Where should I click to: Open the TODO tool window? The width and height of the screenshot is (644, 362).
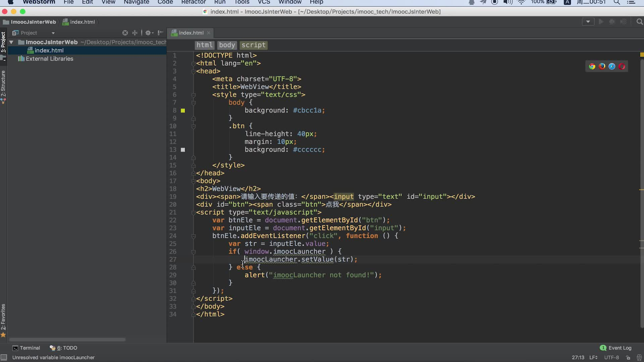click(x=63, y=348)
